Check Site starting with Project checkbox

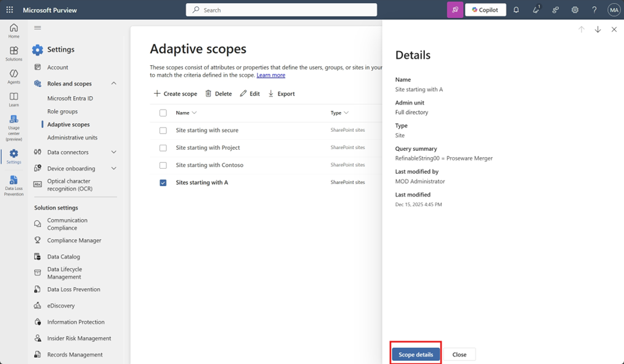point(163,148)
